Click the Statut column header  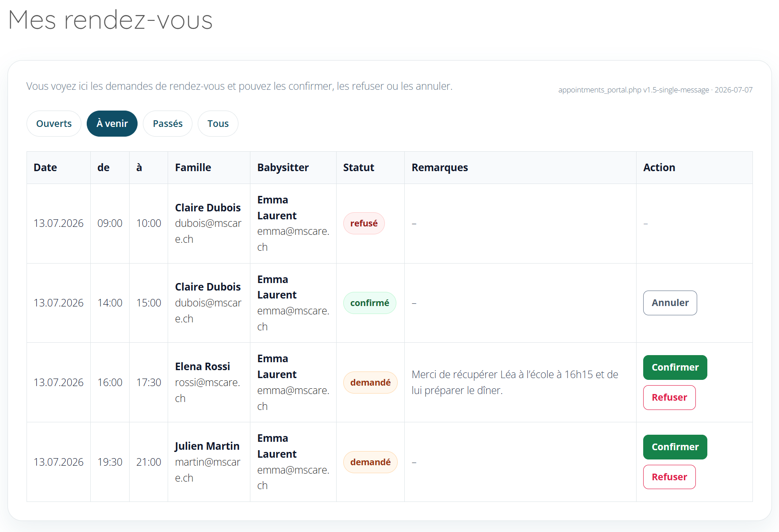point(359,168)
